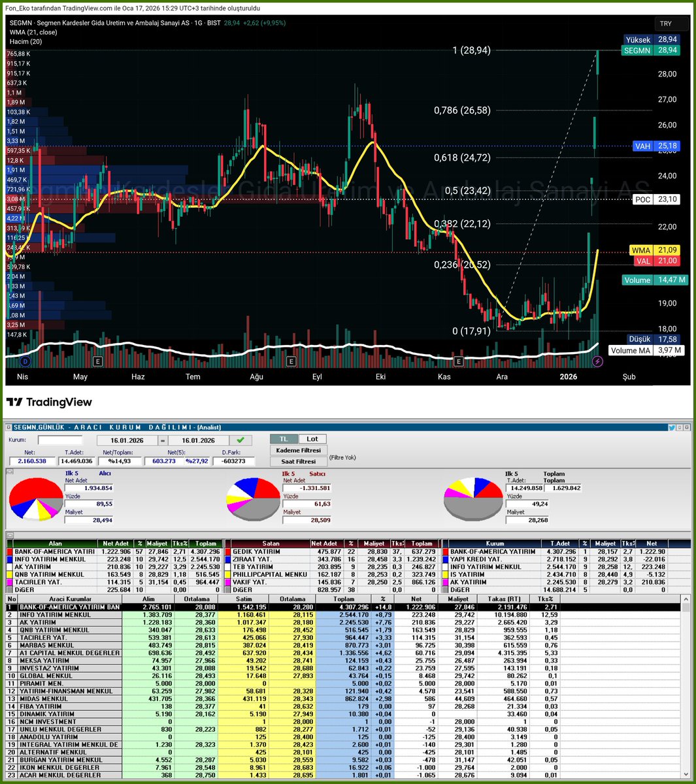Click the earnings E marker near May

pyautogui.click(x=98, y=361)
